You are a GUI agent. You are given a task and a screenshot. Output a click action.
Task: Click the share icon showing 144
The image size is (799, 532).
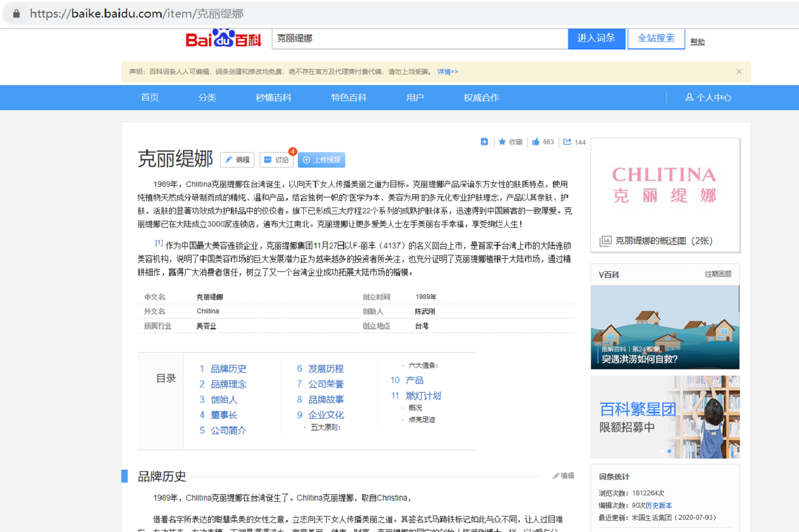[x=567, y=142]
